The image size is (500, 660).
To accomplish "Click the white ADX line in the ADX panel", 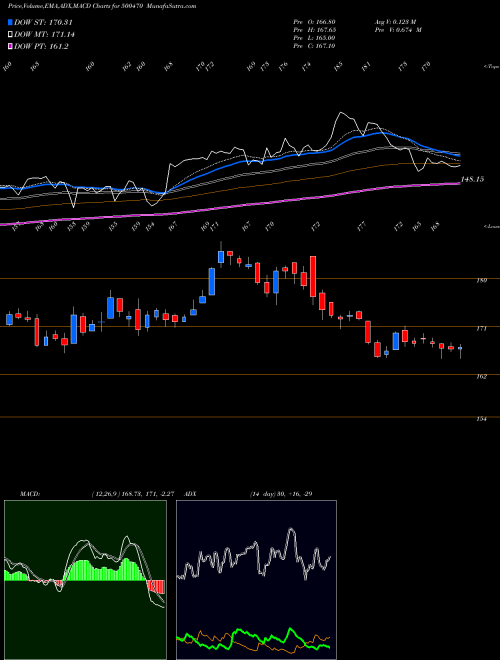I will point(254,555).
